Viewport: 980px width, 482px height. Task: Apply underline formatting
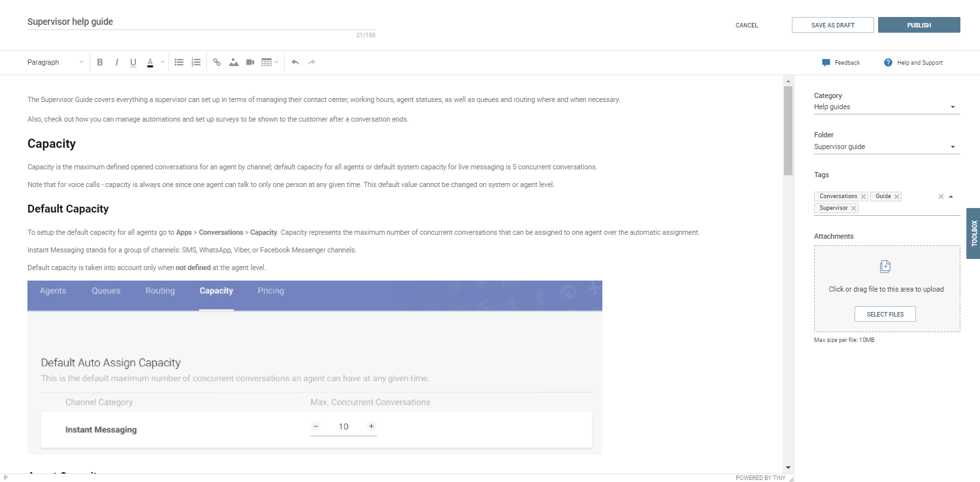133,63
